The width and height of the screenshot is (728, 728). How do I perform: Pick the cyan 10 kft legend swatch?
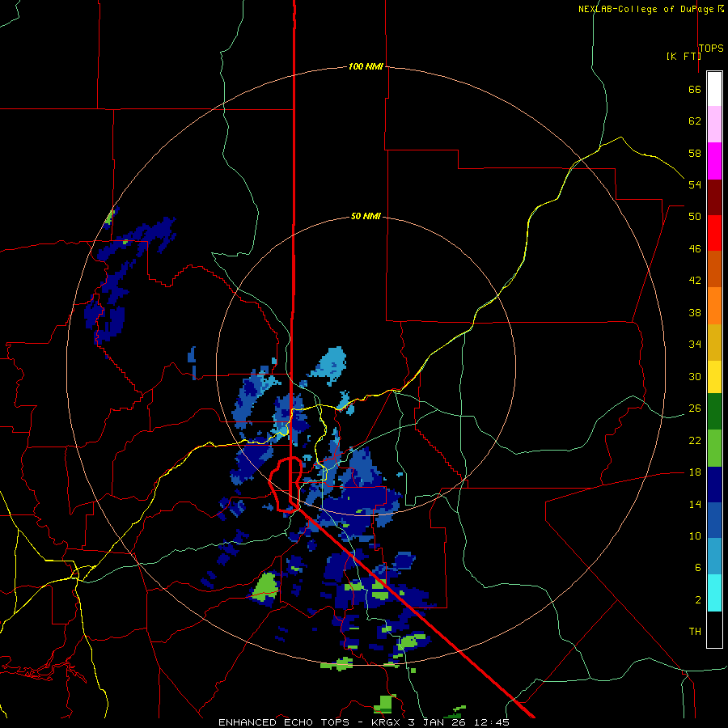pos(714,593)
